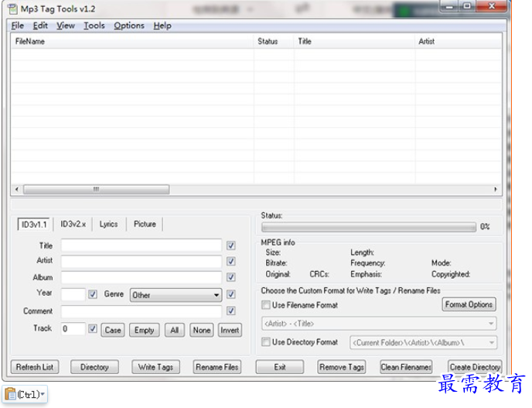Viewport: 532px width, 408px height.
Task: Click the None button
Action: 202,330
